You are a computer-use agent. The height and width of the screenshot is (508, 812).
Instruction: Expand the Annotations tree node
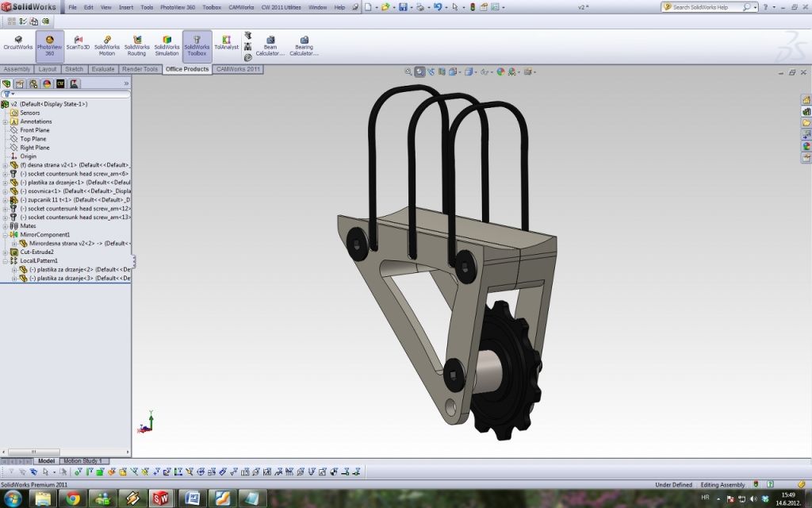click(6, 121)
